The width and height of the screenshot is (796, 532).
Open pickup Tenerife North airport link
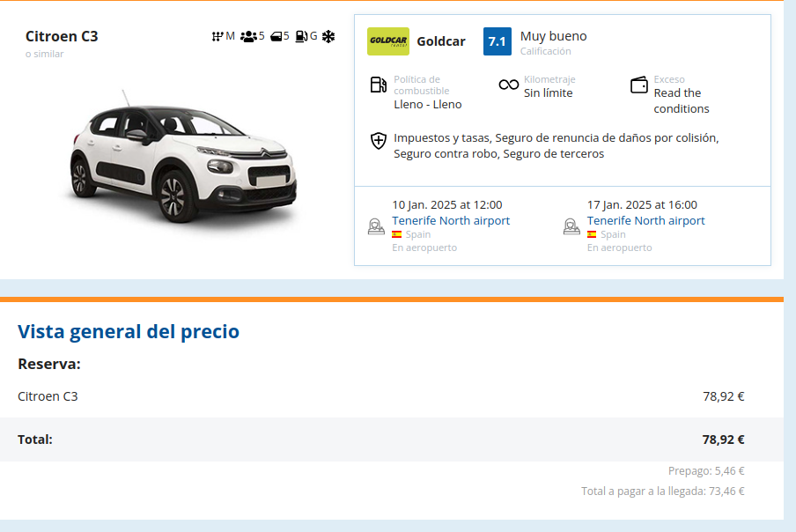point(451,220)
